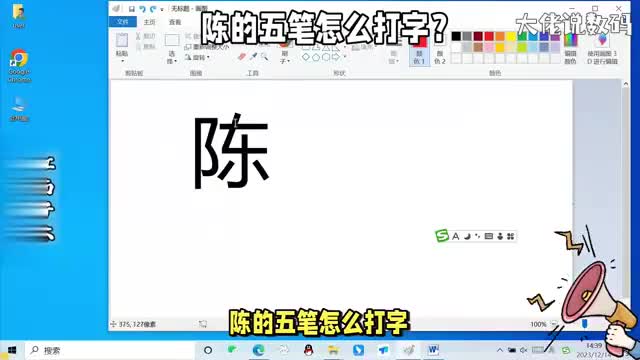Select the Magnifier tool
640x360 pixels.
tap(264, 56)
